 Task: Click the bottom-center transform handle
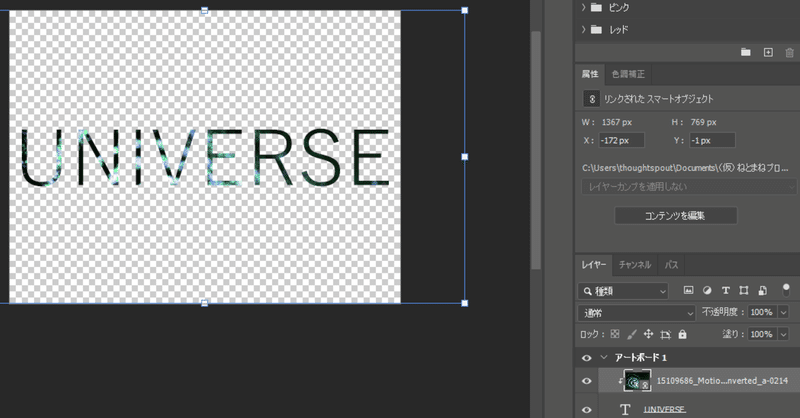[205, 303]
